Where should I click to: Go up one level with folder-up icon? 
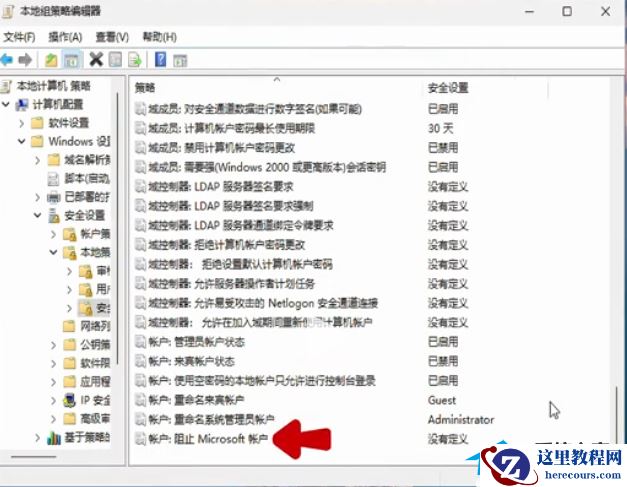51,60
